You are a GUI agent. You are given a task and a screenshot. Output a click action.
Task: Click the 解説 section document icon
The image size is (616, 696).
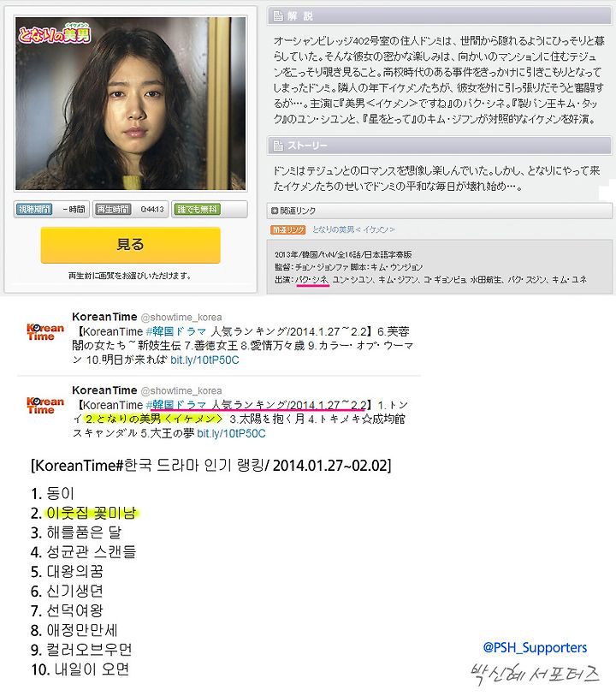pyautogui.click(x=278, y=16)
